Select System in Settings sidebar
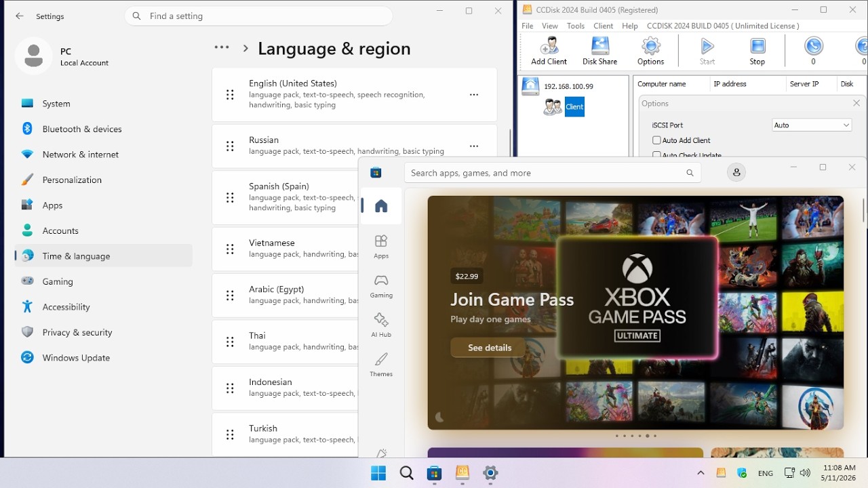The height and width of the screenshot is (488, 868). coord(103,104)
